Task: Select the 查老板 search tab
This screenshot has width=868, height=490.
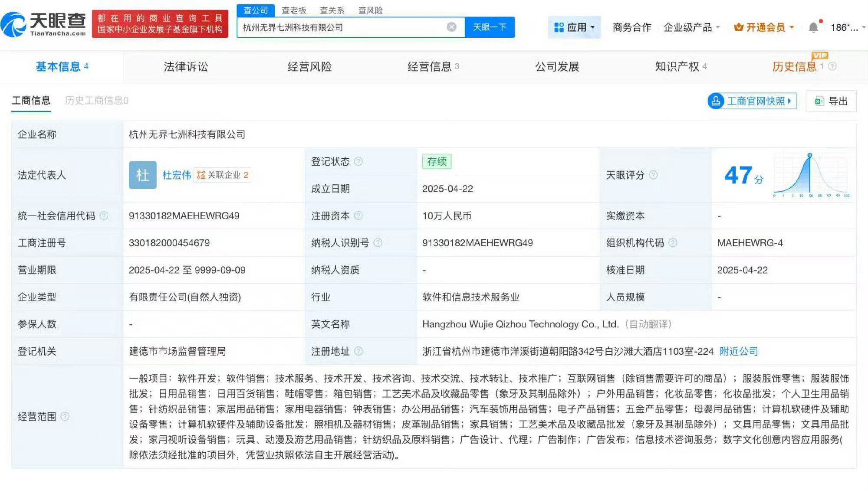Action: point(294,10)
